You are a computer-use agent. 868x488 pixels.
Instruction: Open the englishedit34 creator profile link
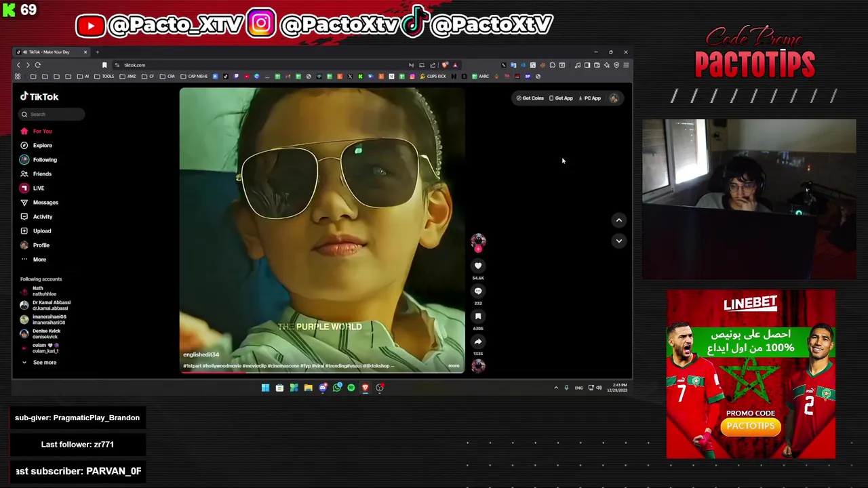[x=201, y=354]
